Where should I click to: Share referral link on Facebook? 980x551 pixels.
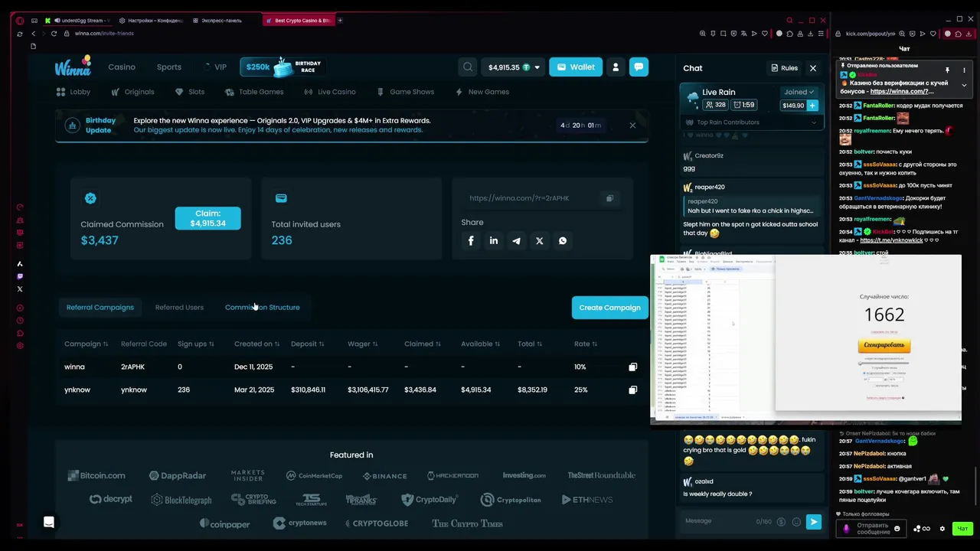[x=471, y=240]
